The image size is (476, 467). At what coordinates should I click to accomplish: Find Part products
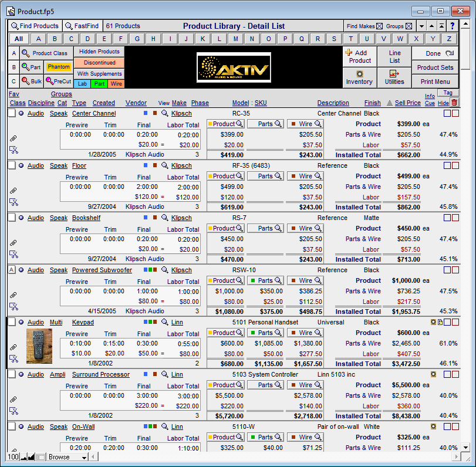coord(32,67)
